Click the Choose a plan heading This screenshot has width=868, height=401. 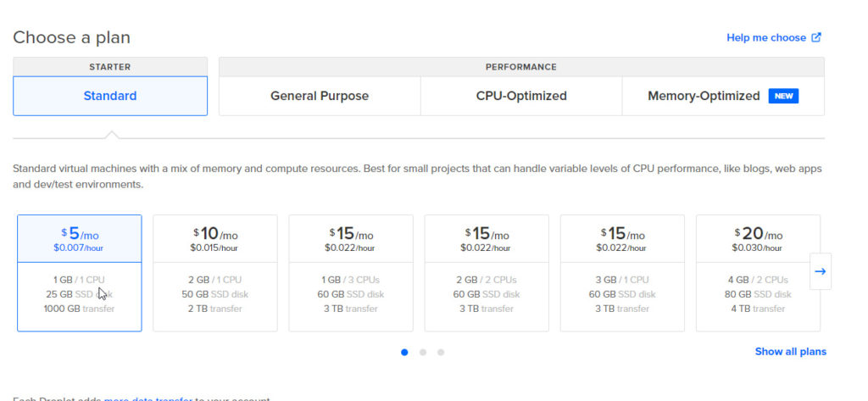pos(72,37)
